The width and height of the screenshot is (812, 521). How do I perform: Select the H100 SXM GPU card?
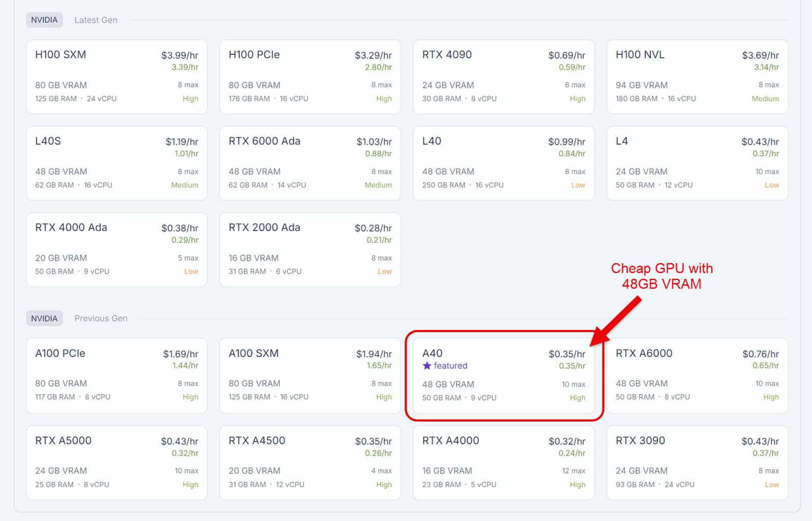(117, 77)
